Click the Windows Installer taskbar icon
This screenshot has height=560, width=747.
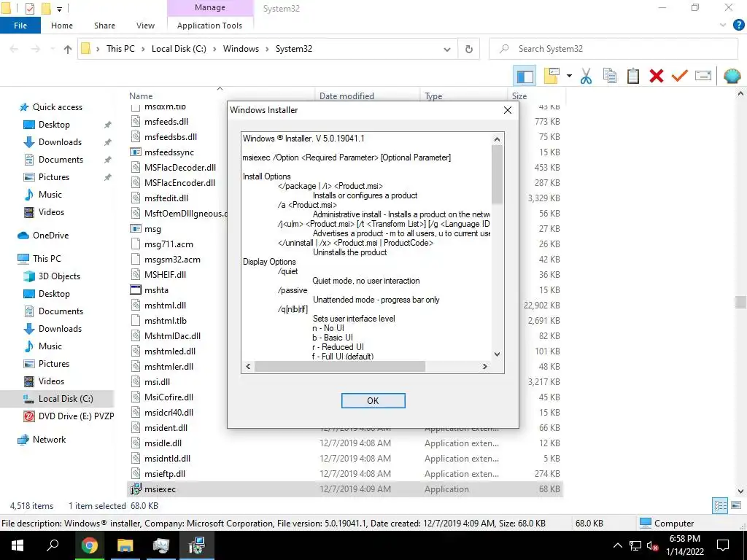click(196, 545)
